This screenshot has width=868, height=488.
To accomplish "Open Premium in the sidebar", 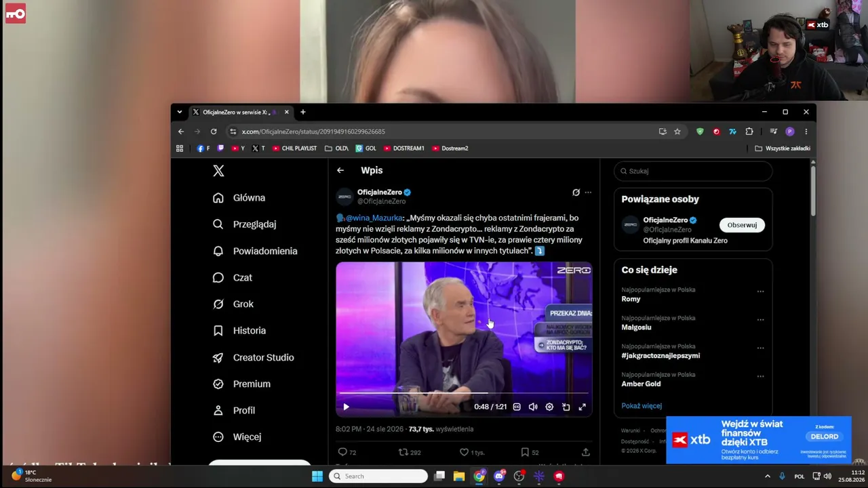I will click(241, 384).
